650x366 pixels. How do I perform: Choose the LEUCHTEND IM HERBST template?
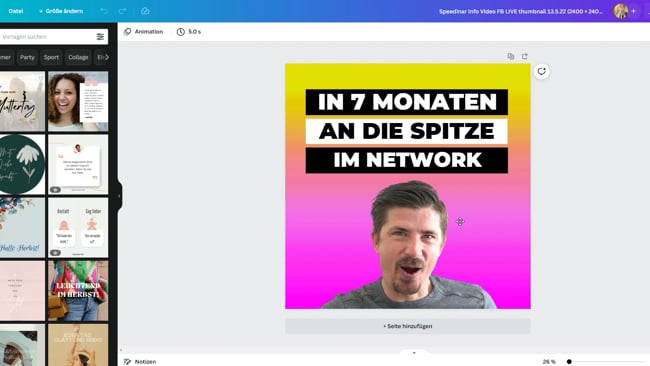pyautogui.click(x=78, y=291)
